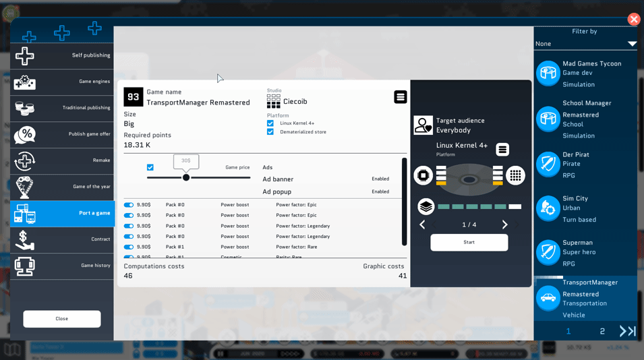The image size is (644, 360).
Task: Toggle second Pack #0 Epic switch
Action: point(129,215)
